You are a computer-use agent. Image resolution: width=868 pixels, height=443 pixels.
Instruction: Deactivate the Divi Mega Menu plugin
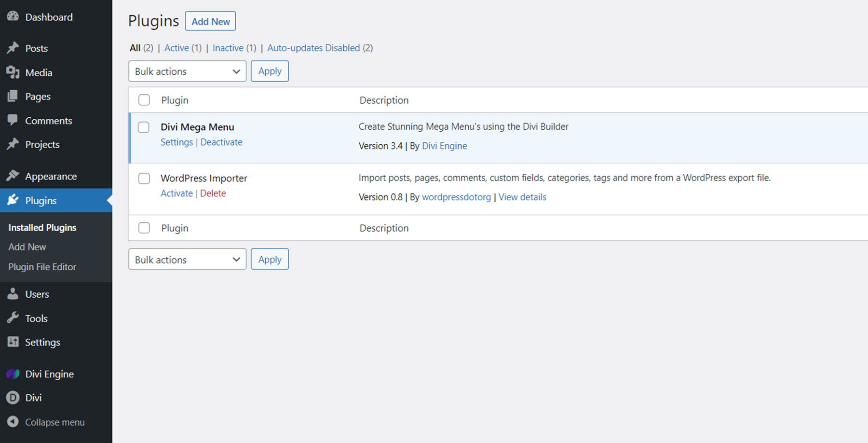221,142
